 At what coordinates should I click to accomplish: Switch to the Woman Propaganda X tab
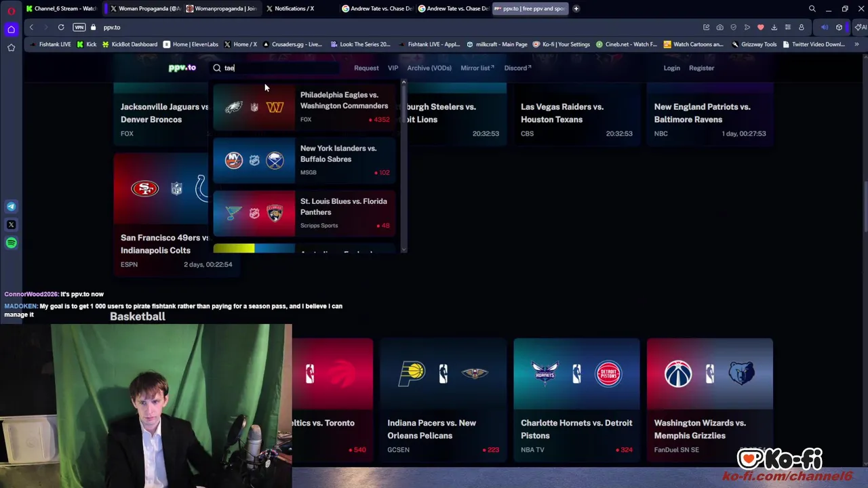coord(146,9)
